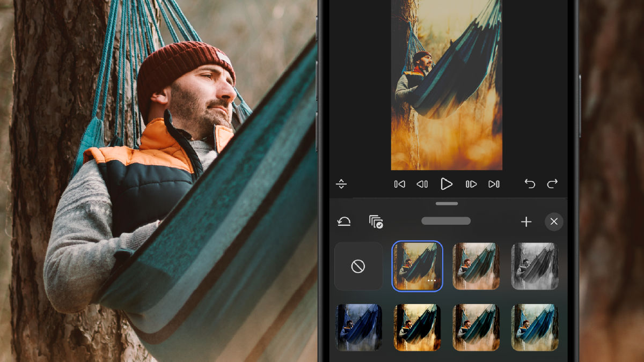The image size is (644, 362).
Task: Choose the high-contrast golden filter thumbnail
Action: 418,327
